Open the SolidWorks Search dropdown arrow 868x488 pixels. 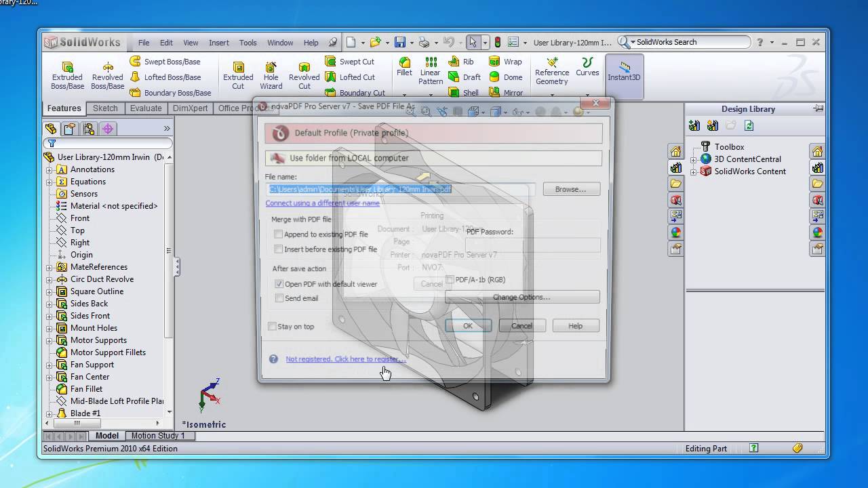(x=633, y=42)
